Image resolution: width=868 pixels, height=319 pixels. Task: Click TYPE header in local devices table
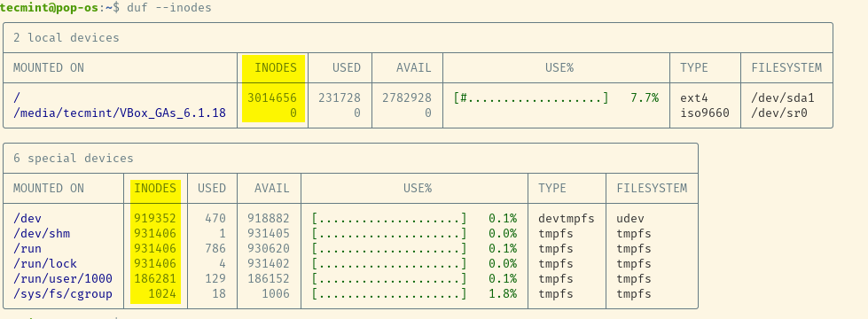694,67
